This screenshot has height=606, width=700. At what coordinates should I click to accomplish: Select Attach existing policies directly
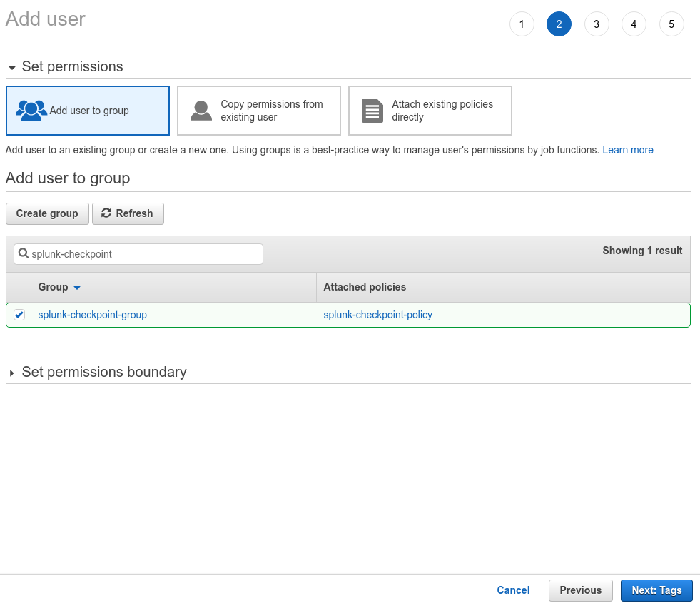[430, 111]
